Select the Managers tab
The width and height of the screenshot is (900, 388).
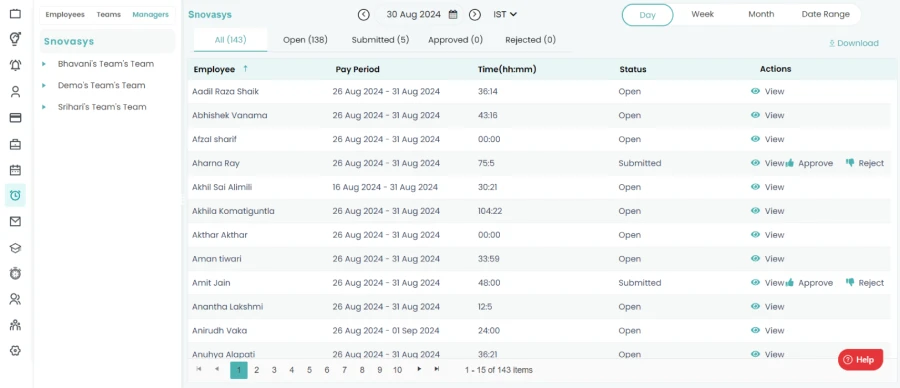click(x=150, y=14)
